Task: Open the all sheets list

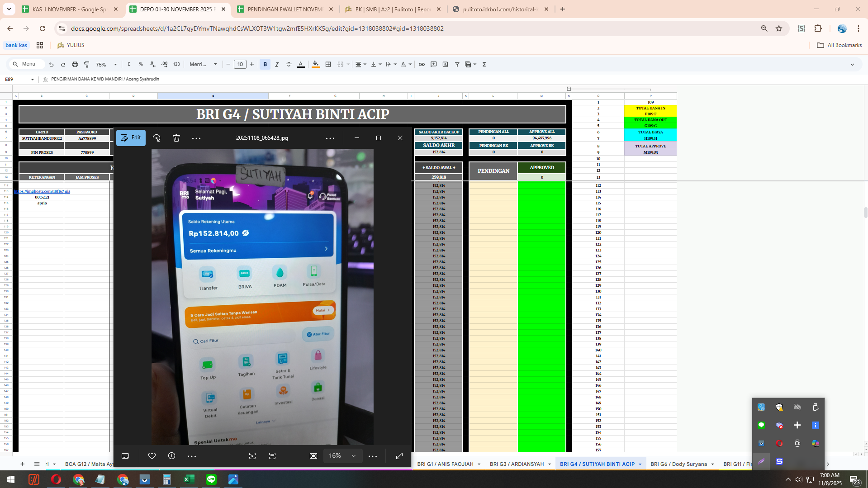Action: coord(37,464)
